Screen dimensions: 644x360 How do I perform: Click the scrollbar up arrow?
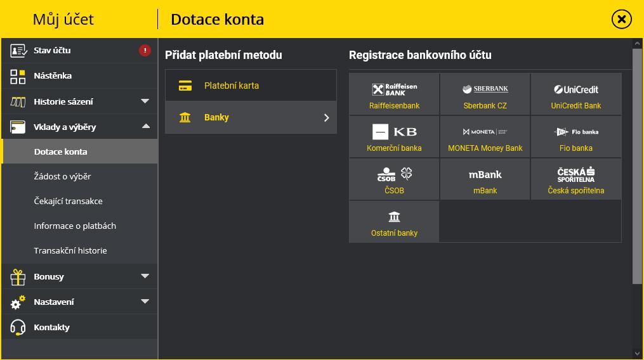(x=637, y=43)
